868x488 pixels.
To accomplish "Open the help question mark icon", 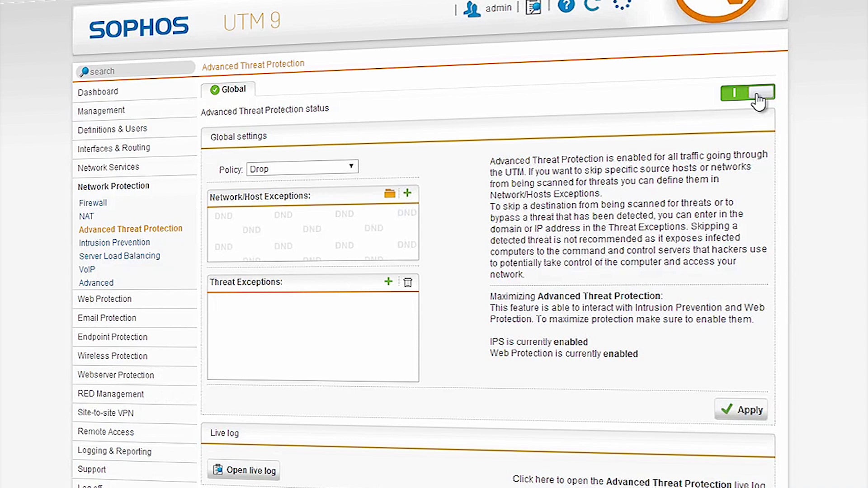I will tap(566, 5).
